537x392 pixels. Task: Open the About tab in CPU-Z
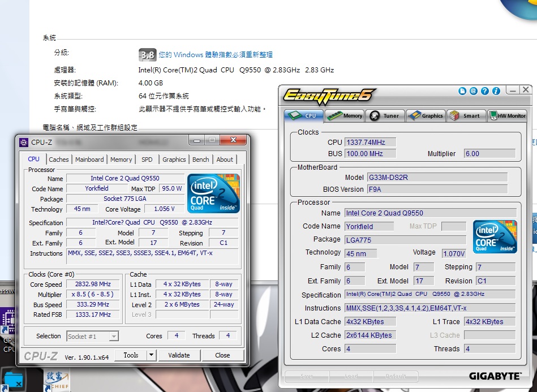click(225, 160)
